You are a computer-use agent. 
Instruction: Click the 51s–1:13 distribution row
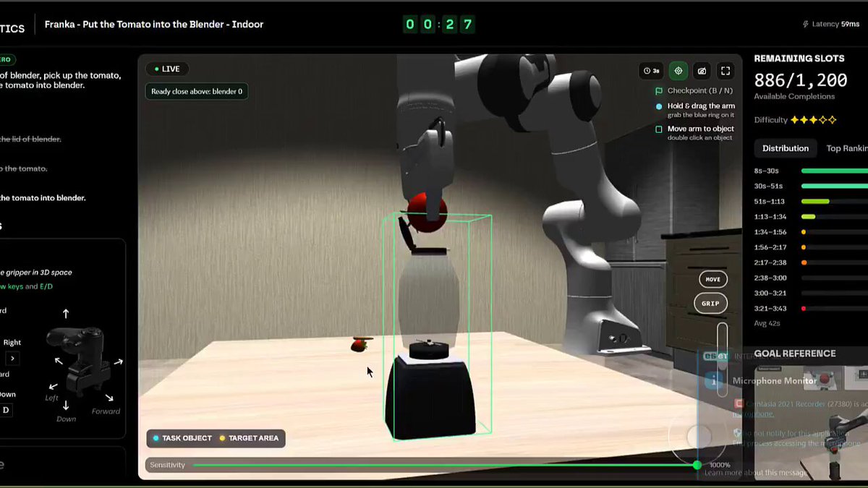coord(811,201)
